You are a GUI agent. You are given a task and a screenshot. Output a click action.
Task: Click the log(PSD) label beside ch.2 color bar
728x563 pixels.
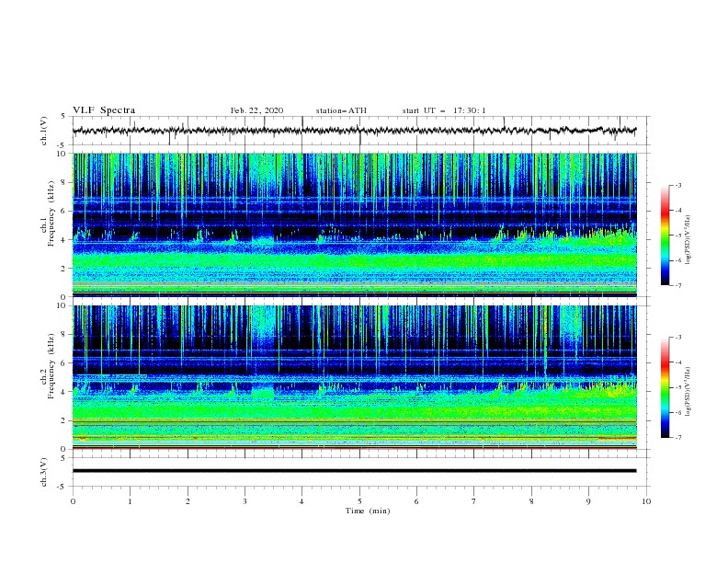(688, 392)
